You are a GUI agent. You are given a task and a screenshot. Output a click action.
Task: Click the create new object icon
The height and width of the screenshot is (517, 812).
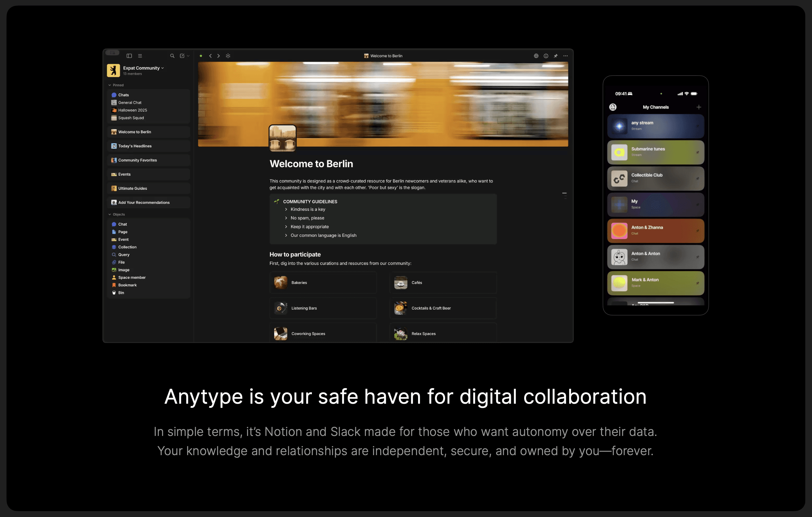click(x=182, y=56)
